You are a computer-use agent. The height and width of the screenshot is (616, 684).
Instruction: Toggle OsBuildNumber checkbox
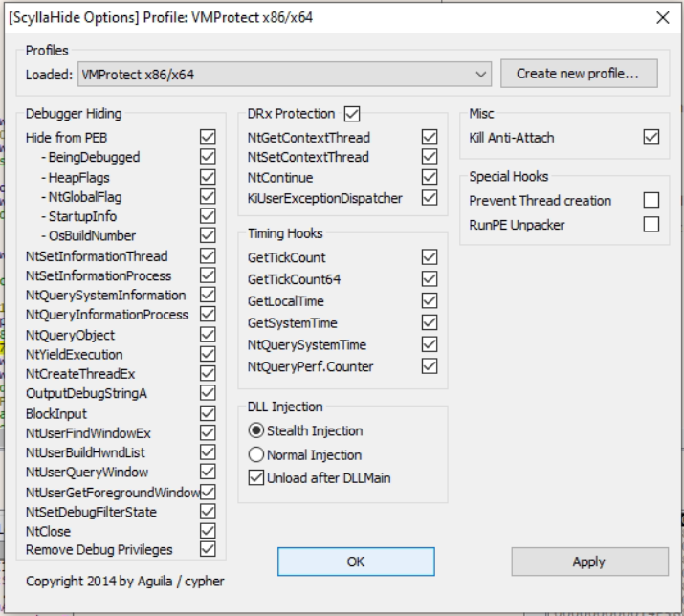[x=208, y=235]
